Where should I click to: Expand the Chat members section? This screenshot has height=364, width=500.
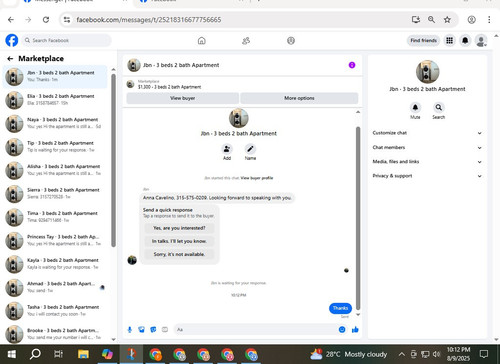[x=427, y=147]
